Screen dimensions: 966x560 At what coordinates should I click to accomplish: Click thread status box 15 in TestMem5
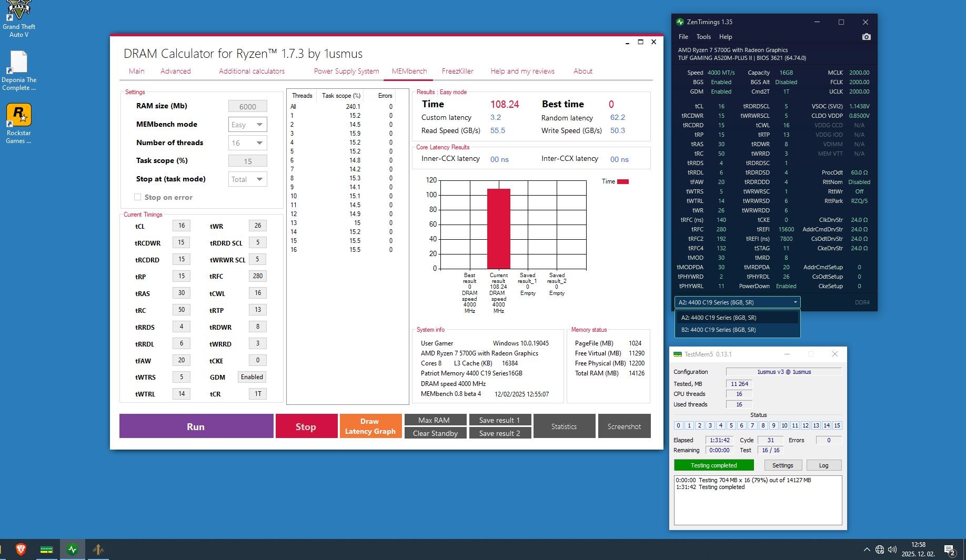click(837, 425)
